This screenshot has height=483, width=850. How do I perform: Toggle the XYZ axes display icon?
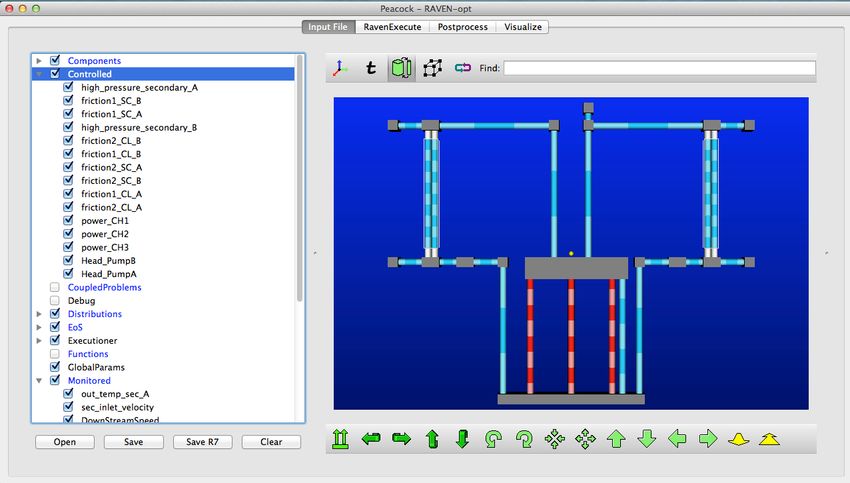click(x=340, y=68)
